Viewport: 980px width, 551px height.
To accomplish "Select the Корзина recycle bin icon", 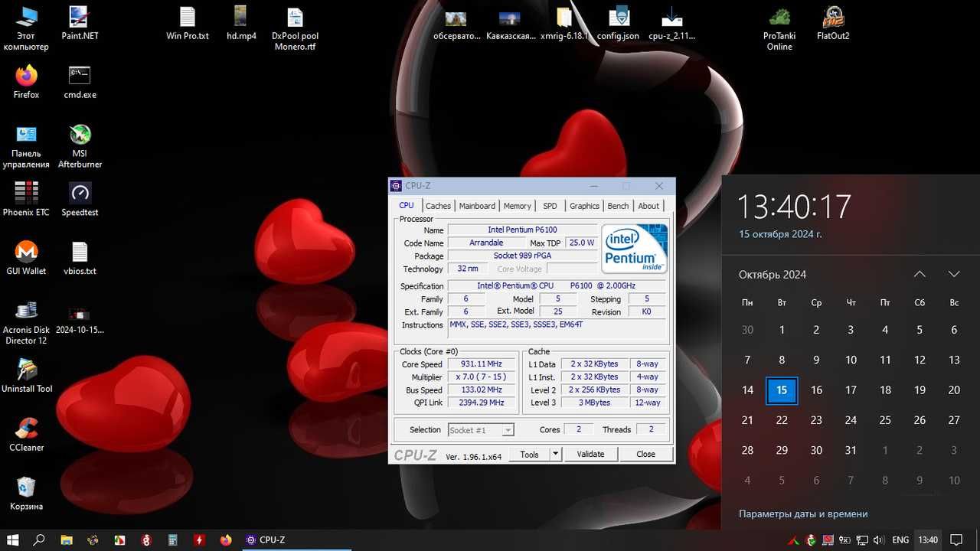I will point(26,494).
